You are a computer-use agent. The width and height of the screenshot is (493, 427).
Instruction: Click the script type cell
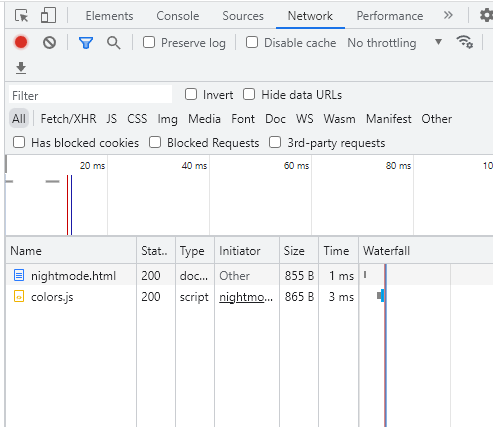click(x=194, y=297)
